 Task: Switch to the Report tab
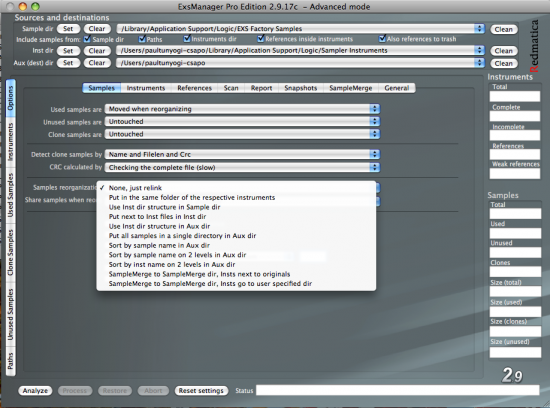click(x=261, y=88)
